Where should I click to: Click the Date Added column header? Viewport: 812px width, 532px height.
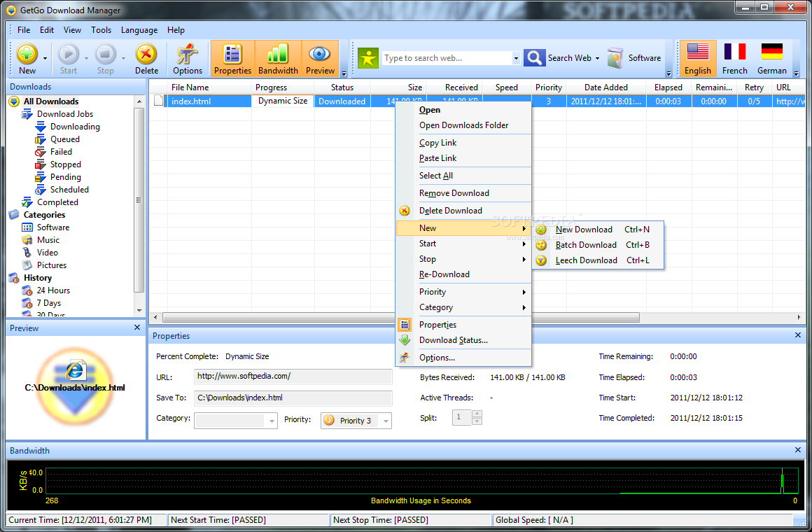pyautogui.click(x=606, y=87)
